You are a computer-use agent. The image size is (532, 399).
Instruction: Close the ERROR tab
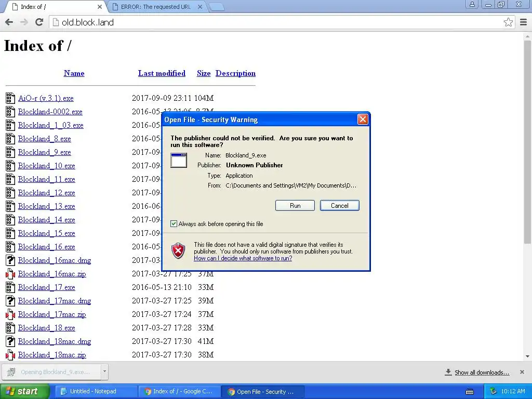(x=200, y=7)
